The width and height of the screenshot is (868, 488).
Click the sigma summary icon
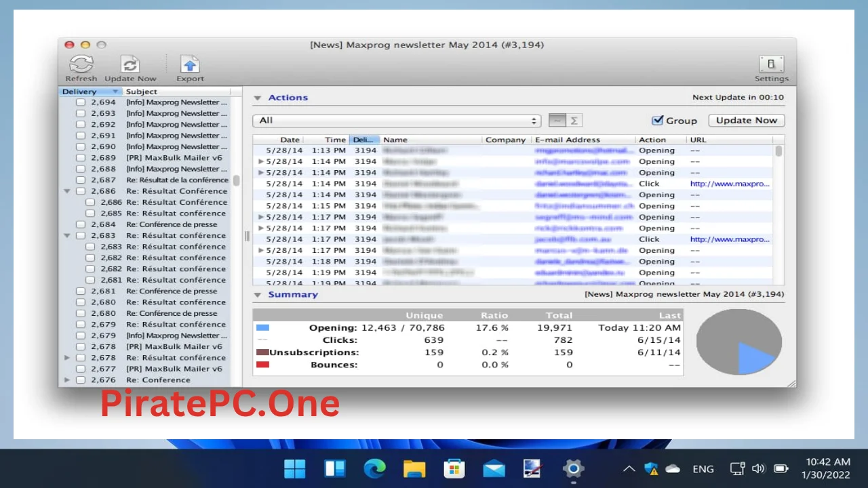[574, 121]
